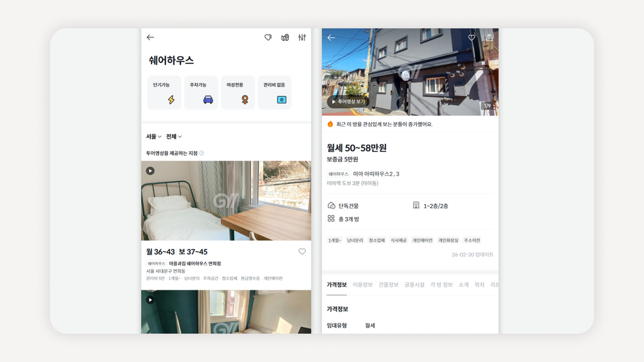The width and height of the screenshot is (644, 362).
Task: Open the bedroom photo of 연희점 listing
Action: 226,201
